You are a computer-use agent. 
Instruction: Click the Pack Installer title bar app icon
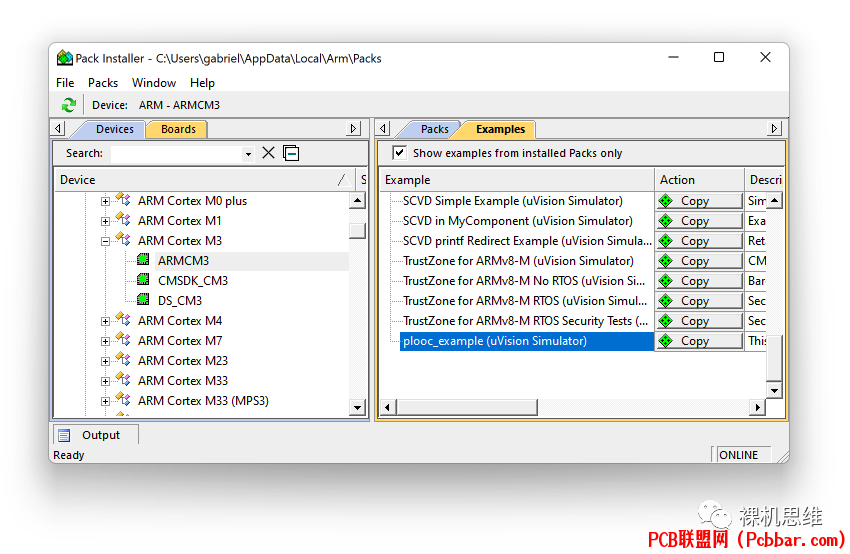[65, 57]
